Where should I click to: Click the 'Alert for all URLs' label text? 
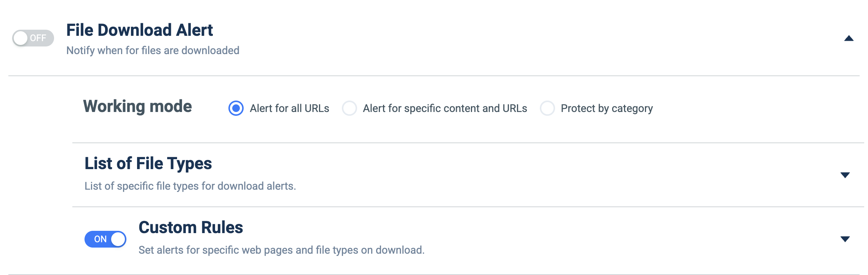point(289,109)
